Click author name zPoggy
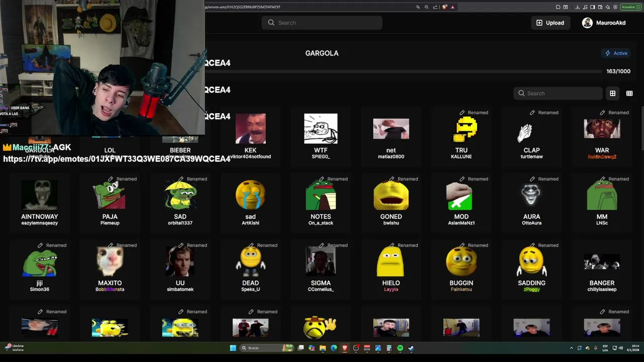 click(531, 290)
